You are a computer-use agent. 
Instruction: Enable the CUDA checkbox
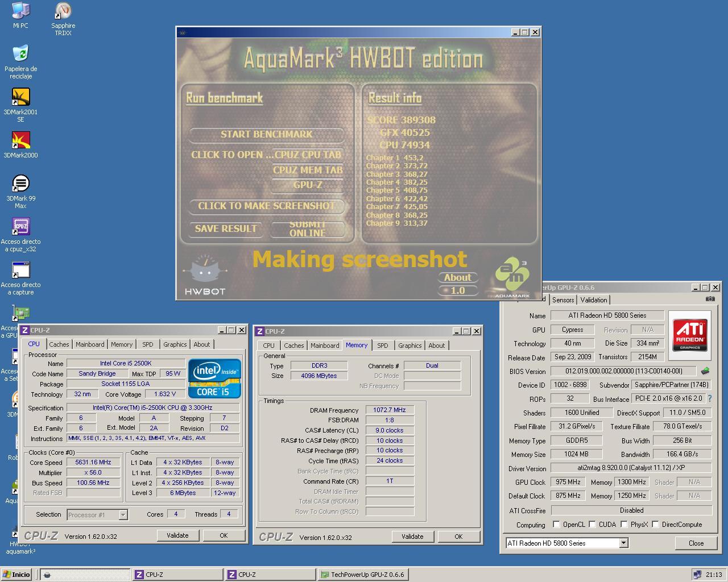click(x=593, y=525)
